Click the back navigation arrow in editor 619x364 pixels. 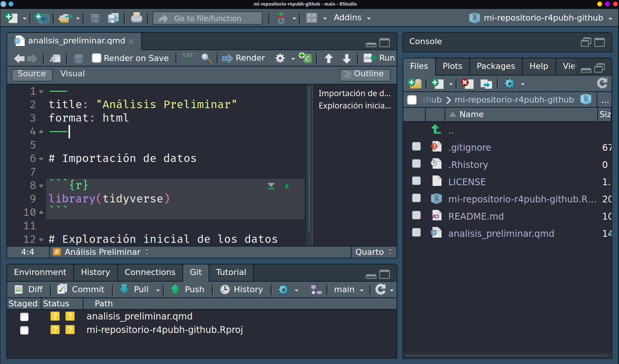(x=19, y=58)
